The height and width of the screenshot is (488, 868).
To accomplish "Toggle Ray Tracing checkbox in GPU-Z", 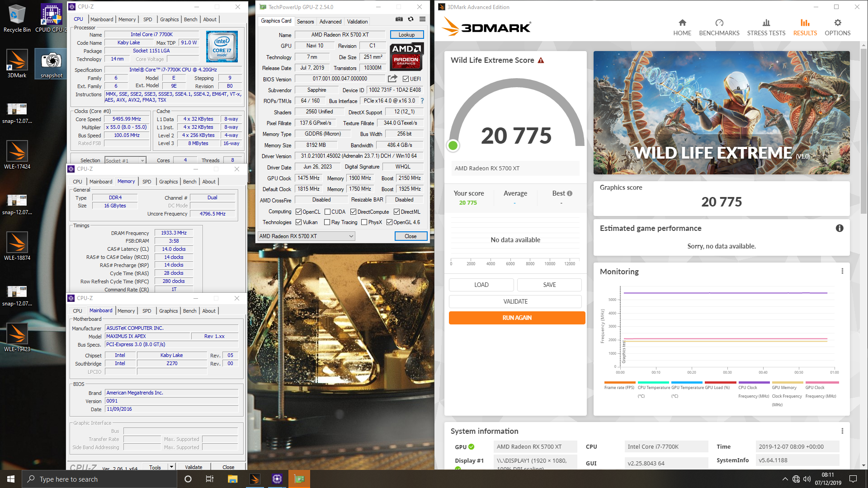I will pyautogui.click(x=327, y=222).
